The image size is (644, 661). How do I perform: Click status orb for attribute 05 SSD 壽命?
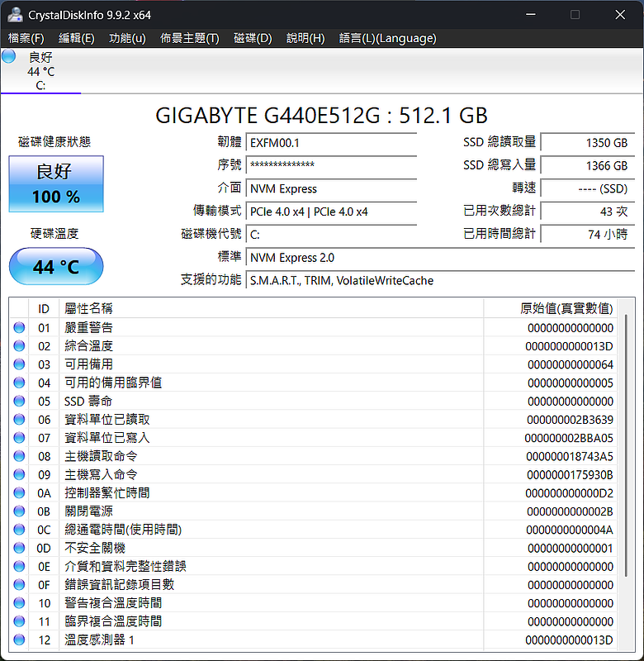19,401
